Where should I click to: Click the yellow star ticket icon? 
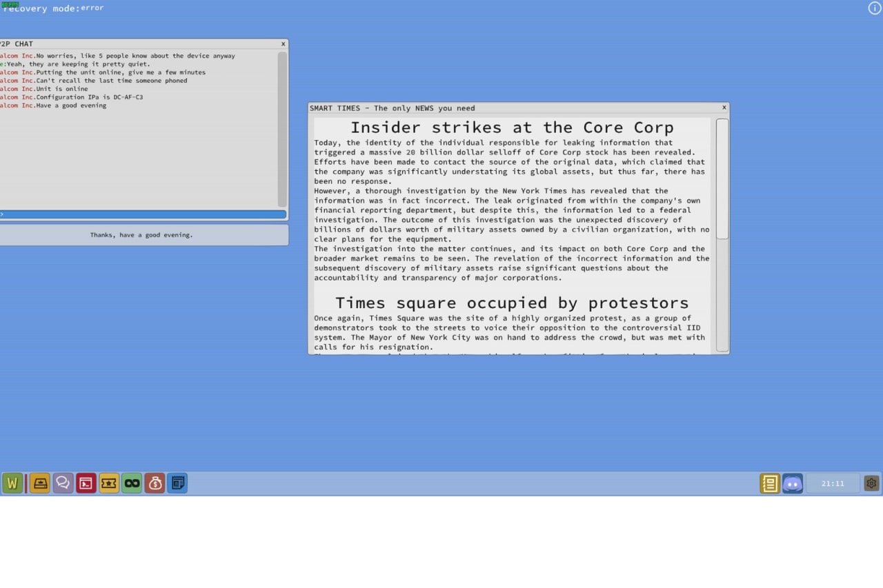[109, 483]
